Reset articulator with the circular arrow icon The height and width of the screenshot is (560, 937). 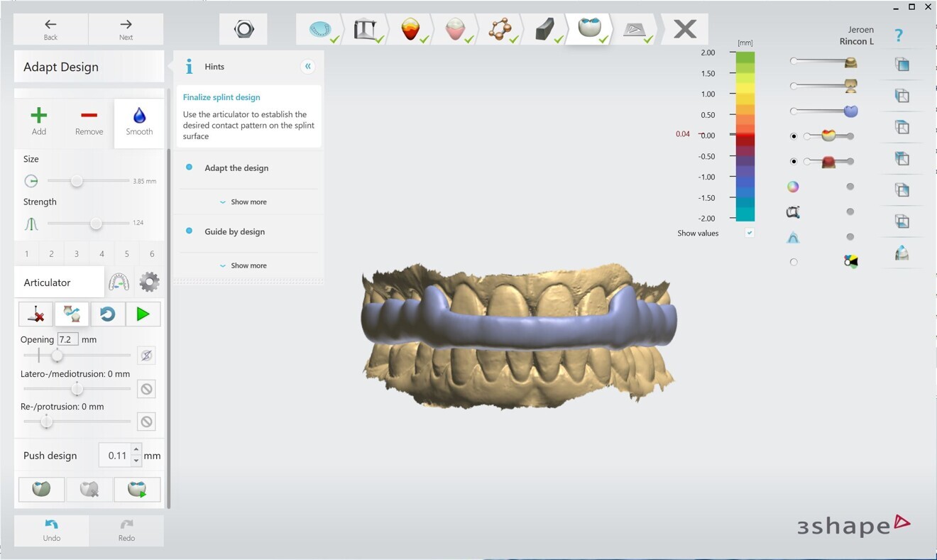tap(108, 314)
